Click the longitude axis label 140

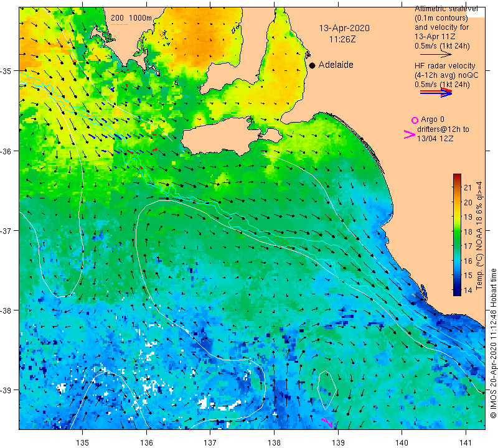402,442
